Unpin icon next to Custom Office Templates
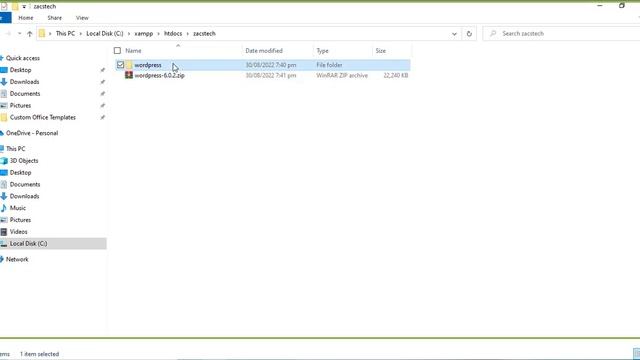This screenshot has width=640, height=360. [102, 118]
